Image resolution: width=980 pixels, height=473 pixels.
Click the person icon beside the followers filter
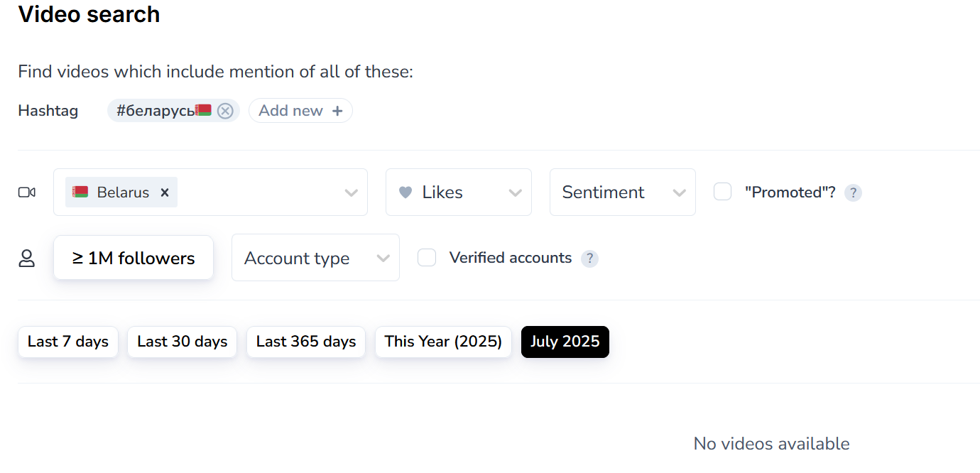point(27,259)
